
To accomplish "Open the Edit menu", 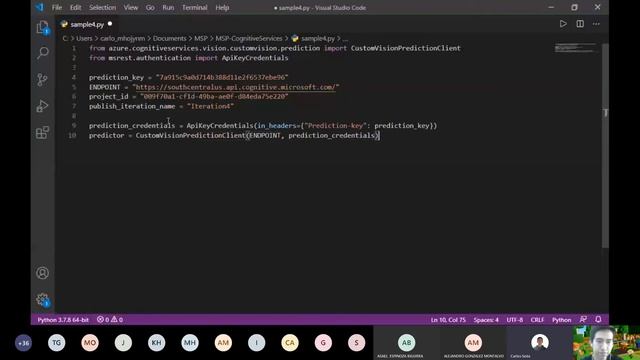I will click(x=76, y=7).
